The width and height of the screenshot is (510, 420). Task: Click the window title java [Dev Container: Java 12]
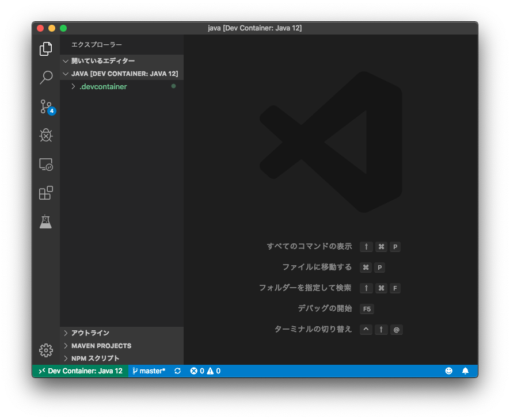[254, 28]
